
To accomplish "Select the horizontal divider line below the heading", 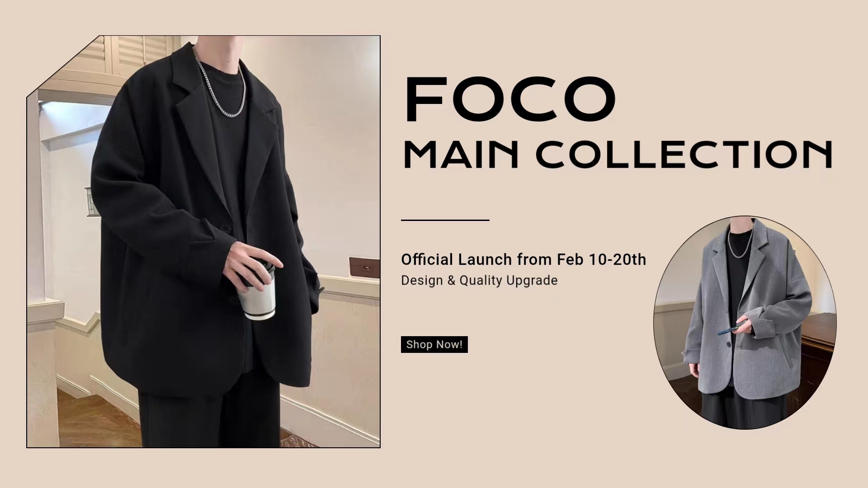I will pyautogui.click(x=445, y=220).
